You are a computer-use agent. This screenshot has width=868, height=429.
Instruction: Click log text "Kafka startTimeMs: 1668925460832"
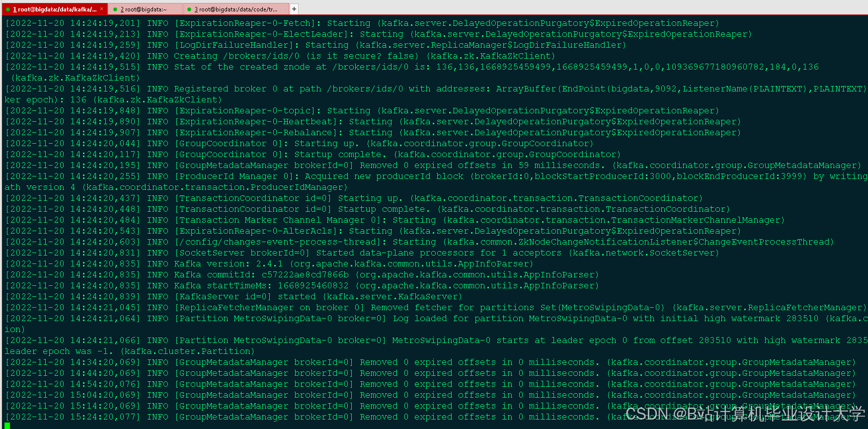tap(261, 286)
